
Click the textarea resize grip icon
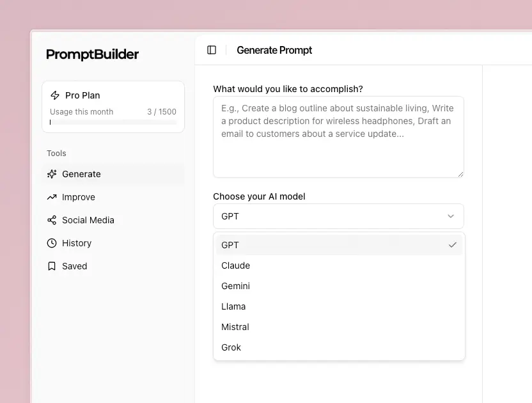pyautogui.click(x=460, y=173)
